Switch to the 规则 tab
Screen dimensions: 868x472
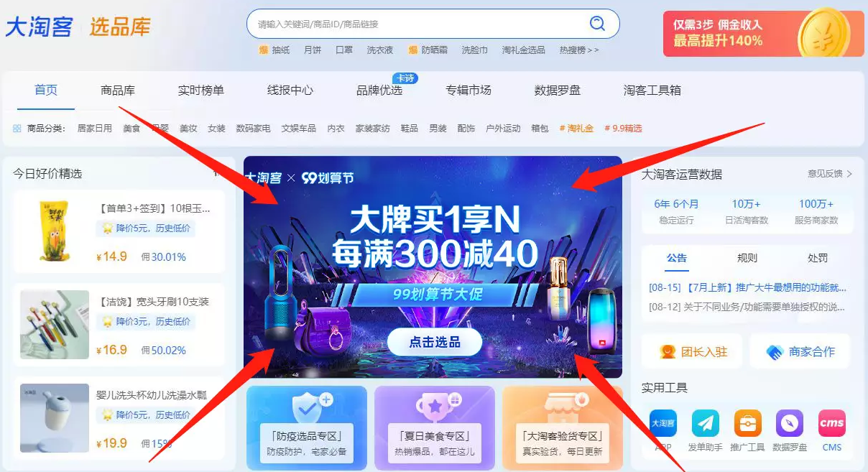pos(747,258)
